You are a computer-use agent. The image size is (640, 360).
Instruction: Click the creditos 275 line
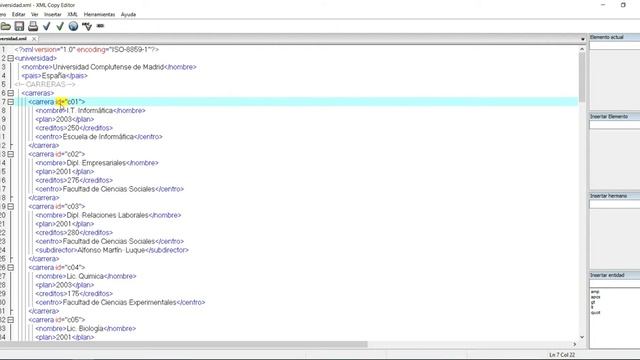(x=74, y=180)
